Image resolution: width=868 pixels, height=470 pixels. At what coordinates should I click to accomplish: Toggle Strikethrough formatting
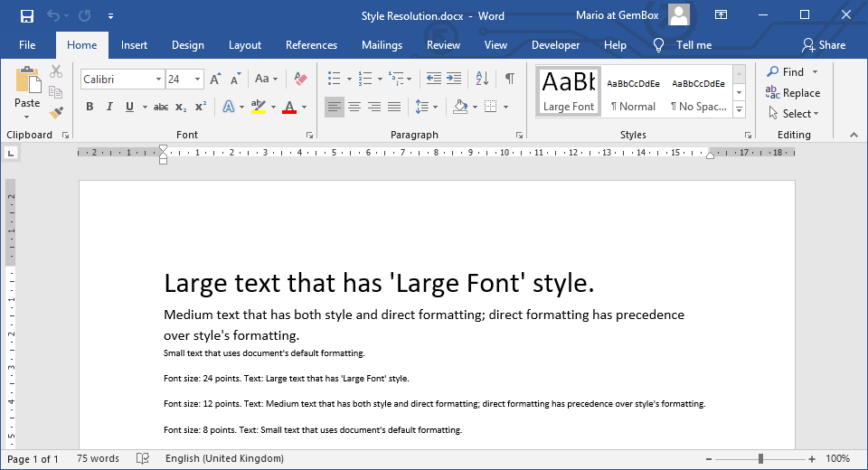pos(160,107)
